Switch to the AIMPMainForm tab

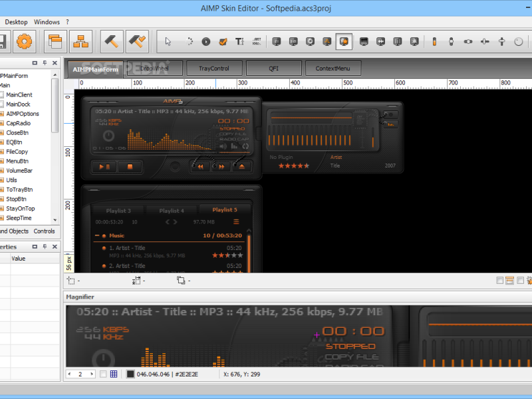pyautogui.click(x=96, y=69)
